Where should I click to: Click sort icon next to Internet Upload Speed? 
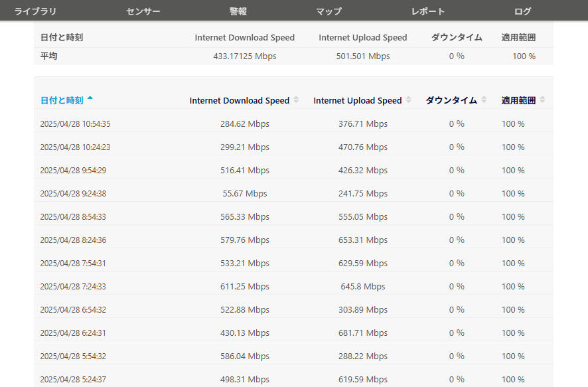409,100
